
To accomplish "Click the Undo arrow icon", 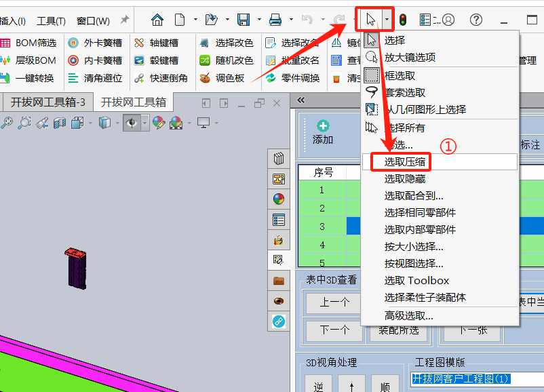I will pyautogui.click(x=307, y=20).
